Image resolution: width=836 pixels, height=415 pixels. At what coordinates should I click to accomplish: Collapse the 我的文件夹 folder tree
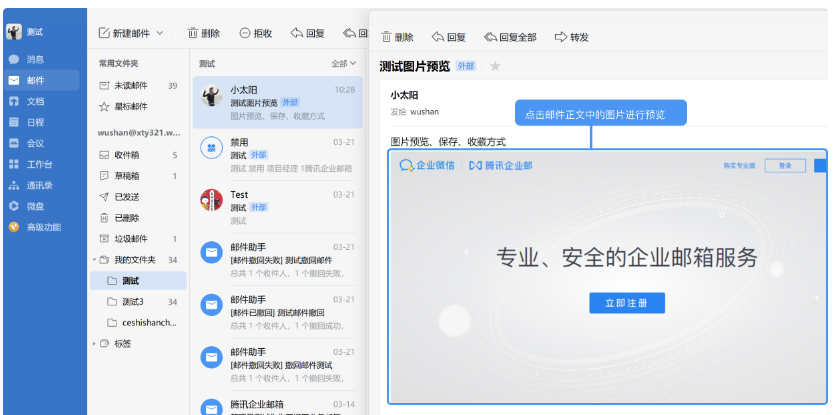pyautogui.click(x=95, y=260)
